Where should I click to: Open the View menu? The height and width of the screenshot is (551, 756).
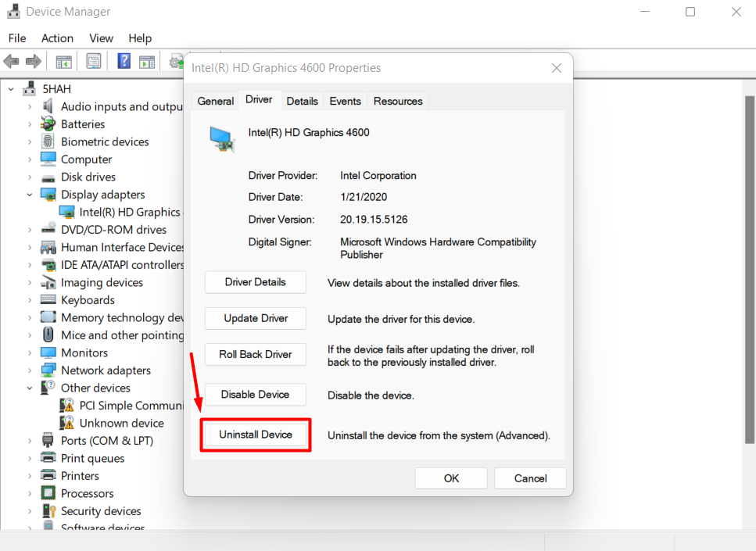102,38
